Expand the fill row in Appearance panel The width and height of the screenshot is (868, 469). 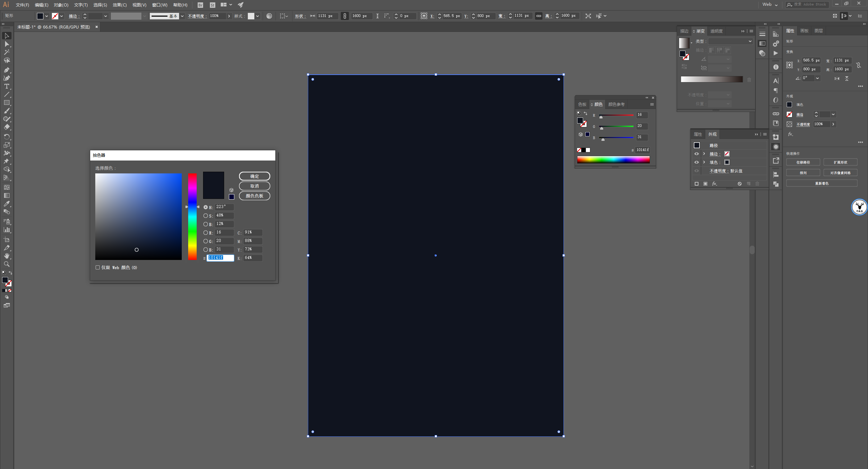pos(704,162)
